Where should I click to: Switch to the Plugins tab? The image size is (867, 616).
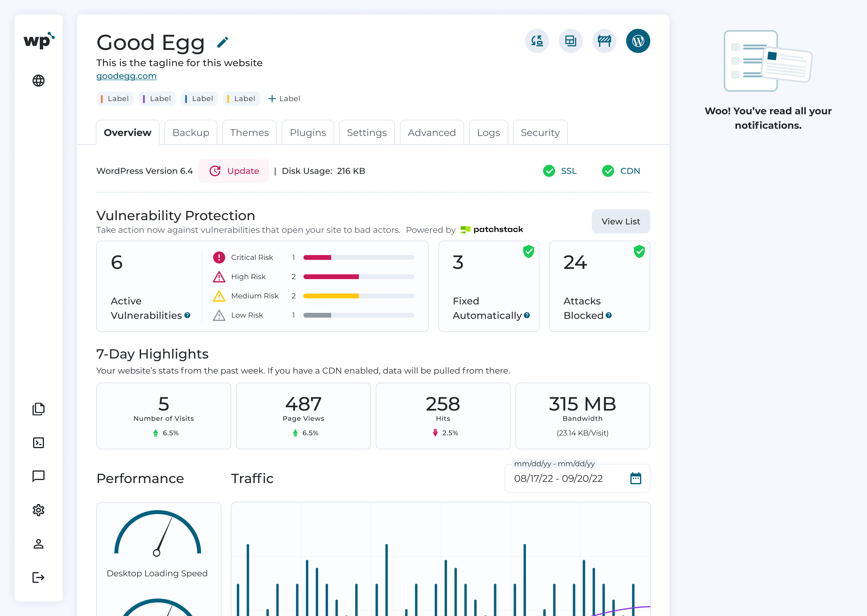pyautogui.click(x=308, y=132)
